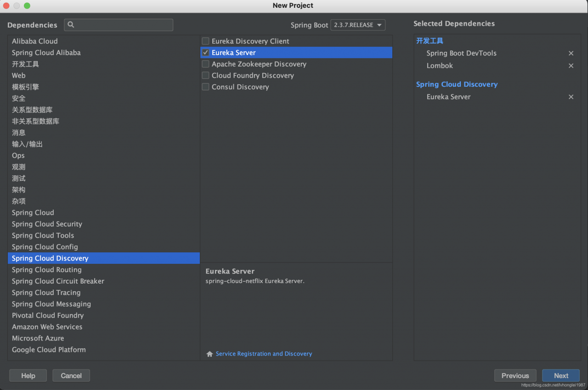The width and height of the screenshot is (588, 390).
Task: Select the plain Spring Cloud category
Action: click(x=104, y=212)
